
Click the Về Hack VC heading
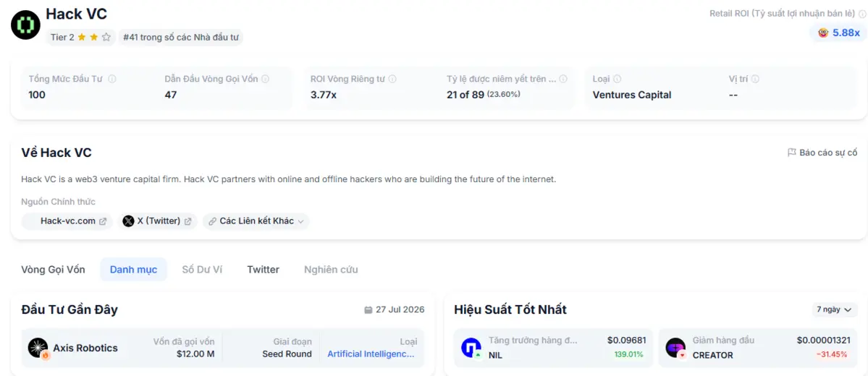point(56,153)
